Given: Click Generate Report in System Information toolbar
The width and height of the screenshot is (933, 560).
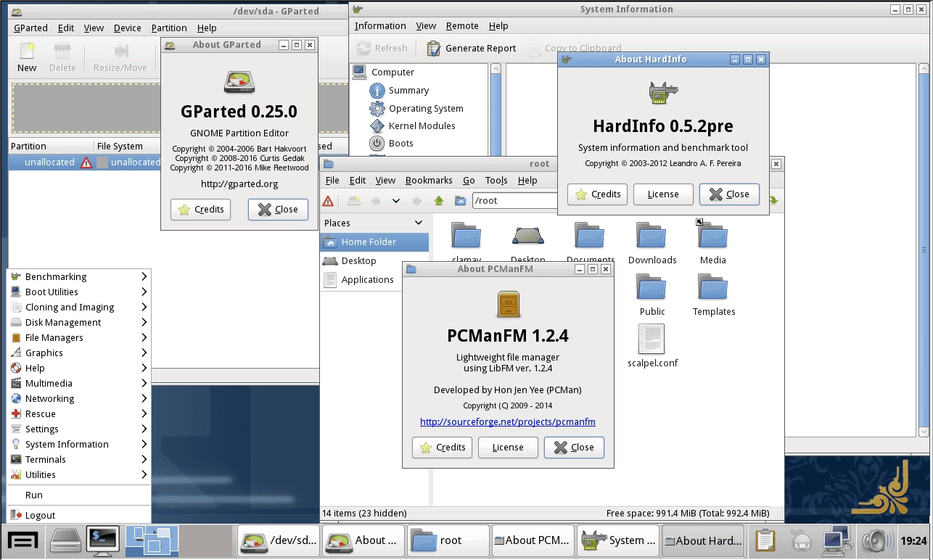Looking at the screenshot, I should click(x=472, y=48).
